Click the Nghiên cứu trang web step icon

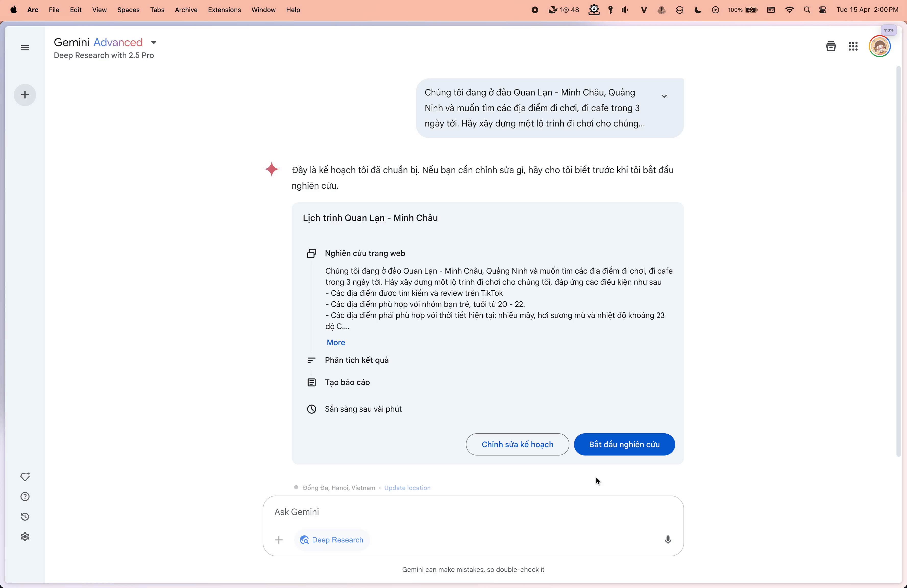pyautogui.click(x=312, y=253)
